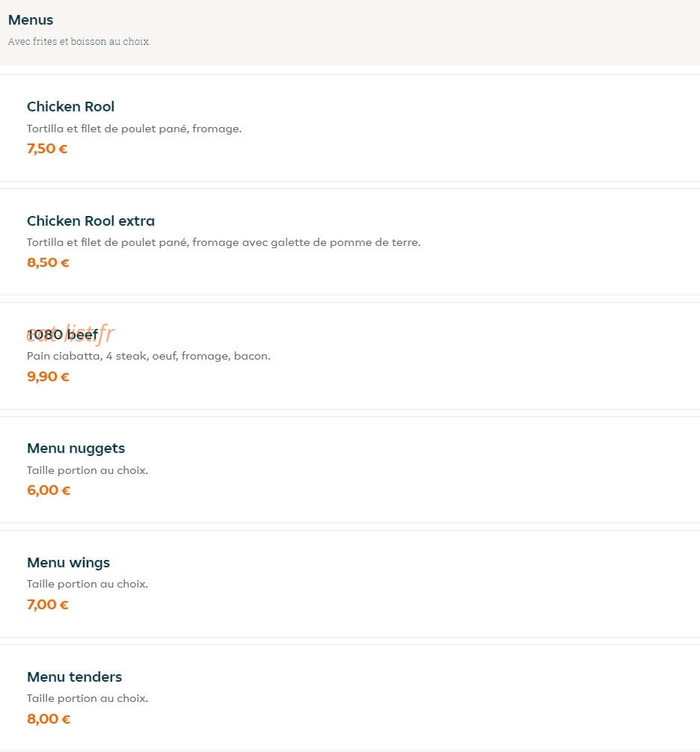Click the description mentioning galette de pomme de terre
This screenshot has height=752, width=700.
[x=224, y=242]
